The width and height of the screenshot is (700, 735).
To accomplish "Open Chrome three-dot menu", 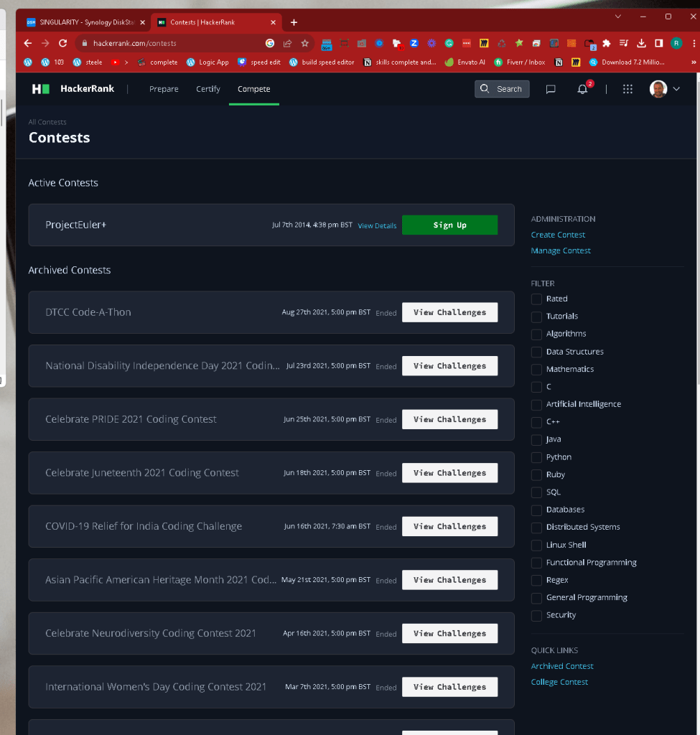I will pyautogui.click(x=694, y=43).
